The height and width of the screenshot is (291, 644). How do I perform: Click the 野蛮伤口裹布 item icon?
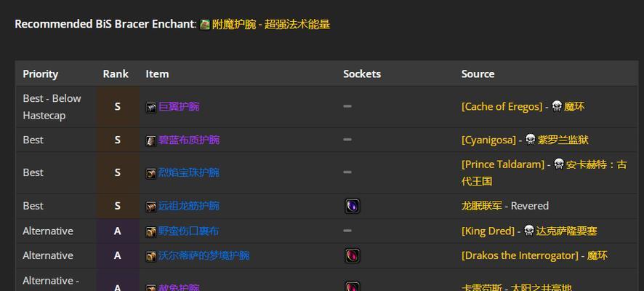click(x=151, y=231)
